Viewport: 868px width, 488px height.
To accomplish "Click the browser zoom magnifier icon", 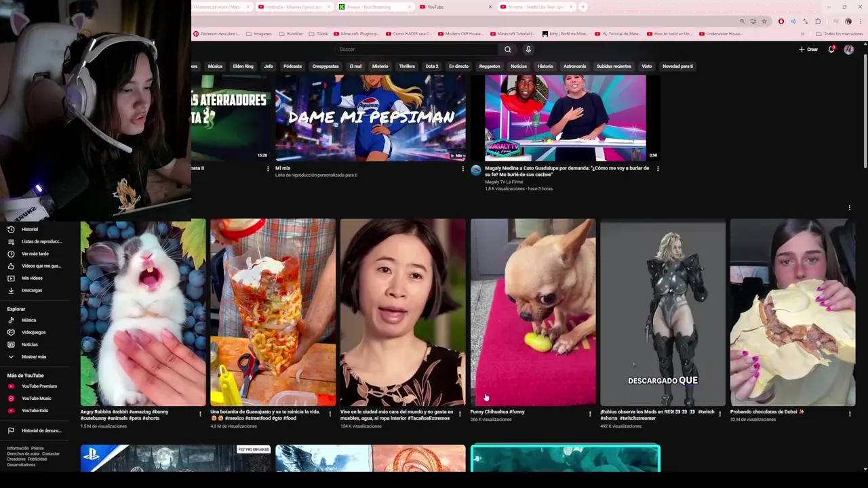I will coord(742,21).
